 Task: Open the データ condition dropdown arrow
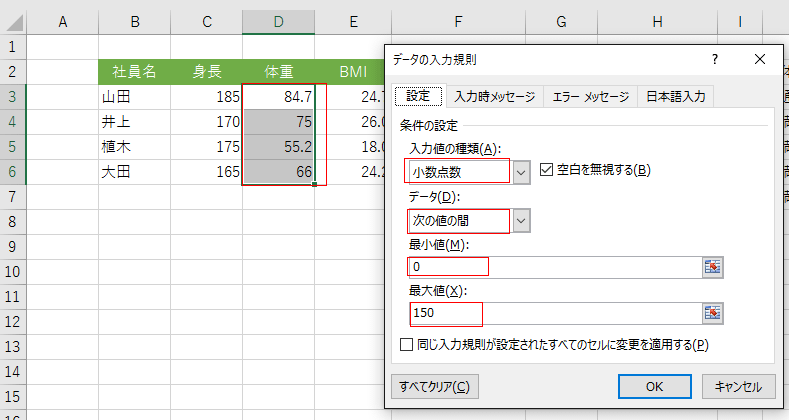coord(521,220)
